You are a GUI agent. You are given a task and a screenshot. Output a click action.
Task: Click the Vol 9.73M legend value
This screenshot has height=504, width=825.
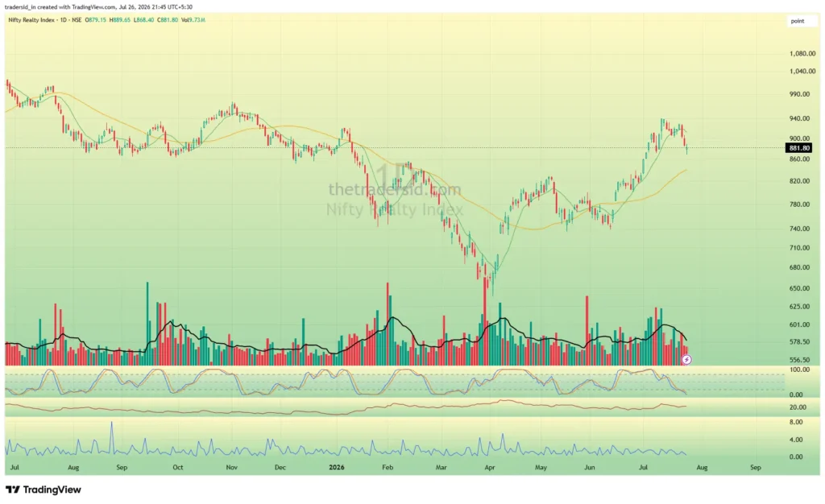point(193,20)
